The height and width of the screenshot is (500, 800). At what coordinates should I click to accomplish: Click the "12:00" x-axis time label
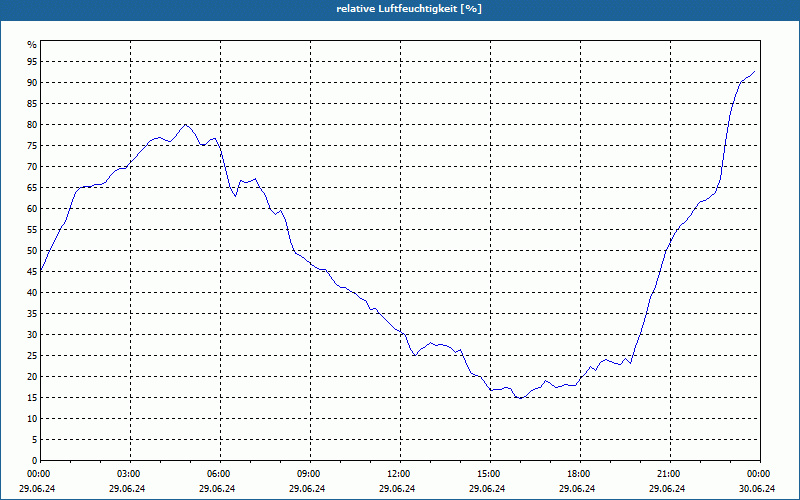pyautogui.click(x=397, y=474)
